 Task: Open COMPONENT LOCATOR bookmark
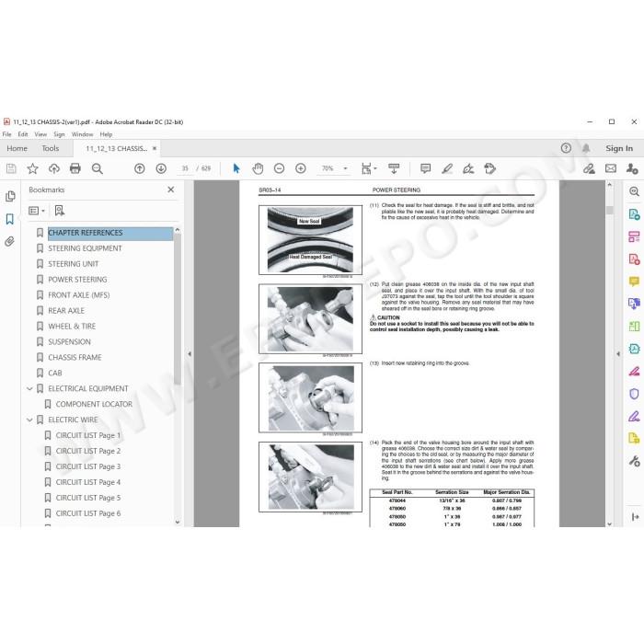(x=94, y=405)
